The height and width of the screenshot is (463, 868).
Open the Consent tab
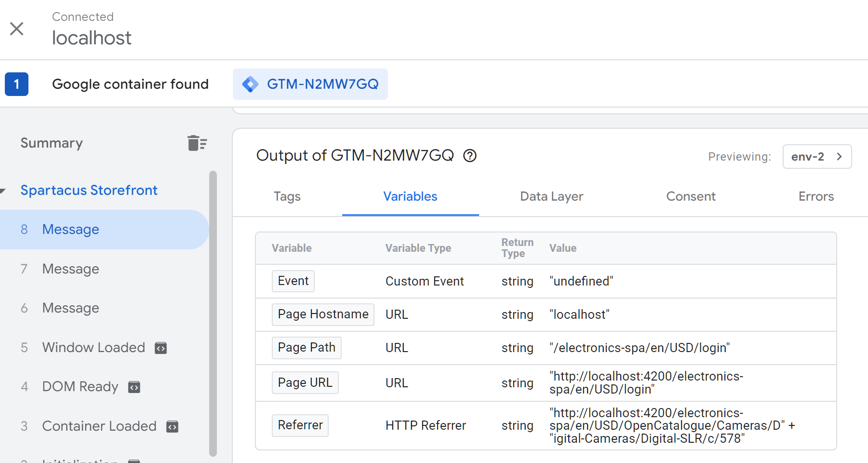tap(691, 196)
